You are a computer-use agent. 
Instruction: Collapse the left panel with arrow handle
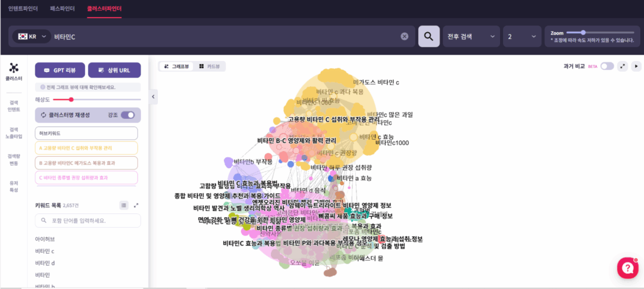click(x=153, y=96)
